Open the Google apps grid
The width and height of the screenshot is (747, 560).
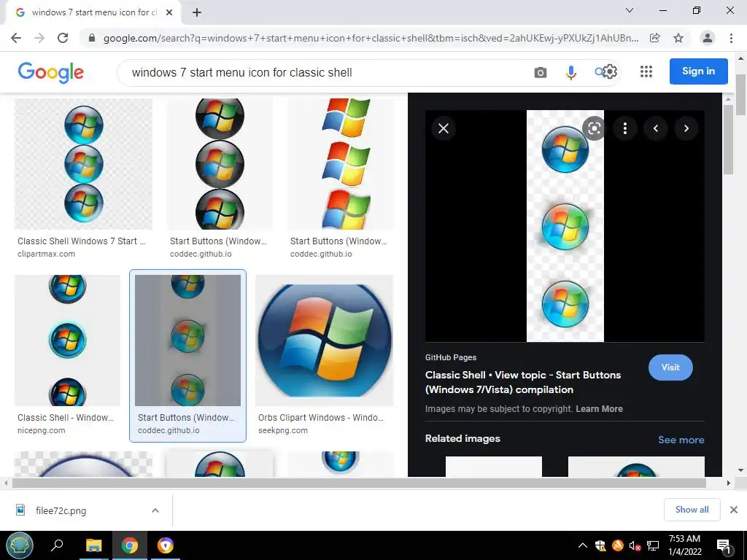(646, 71)
